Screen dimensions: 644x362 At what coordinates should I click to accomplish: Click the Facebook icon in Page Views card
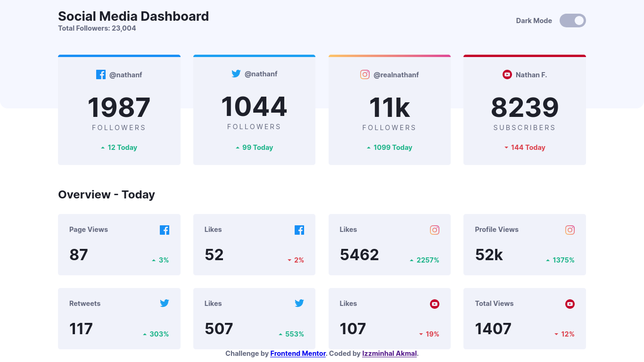(x=165, y=230)
